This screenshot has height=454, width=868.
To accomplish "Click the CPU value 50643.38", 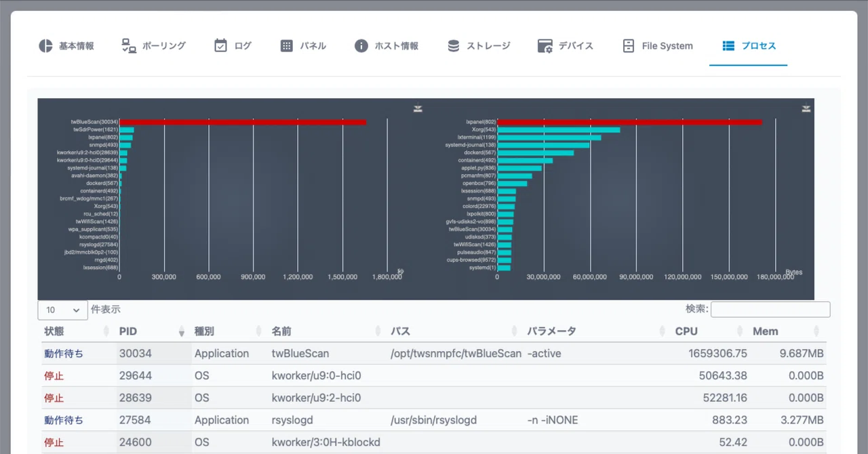I will (x=723, y=376).
